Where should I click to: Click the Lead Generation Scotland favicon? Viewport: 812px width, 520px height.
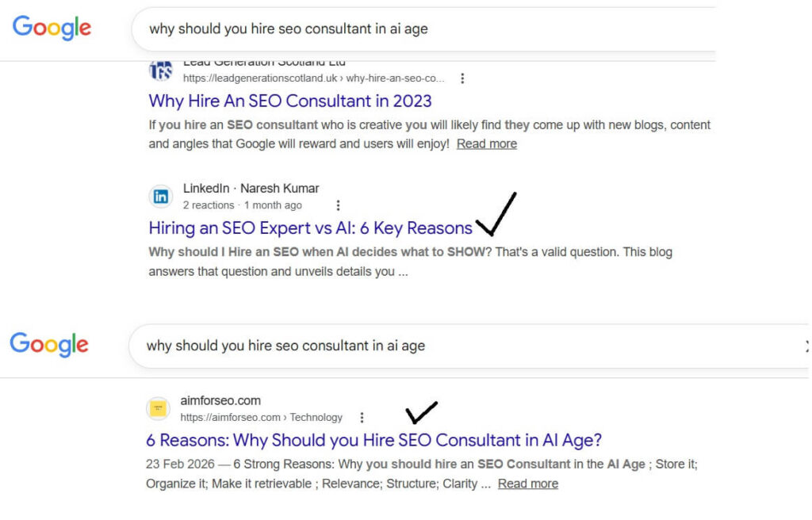(x=160, y=70)
